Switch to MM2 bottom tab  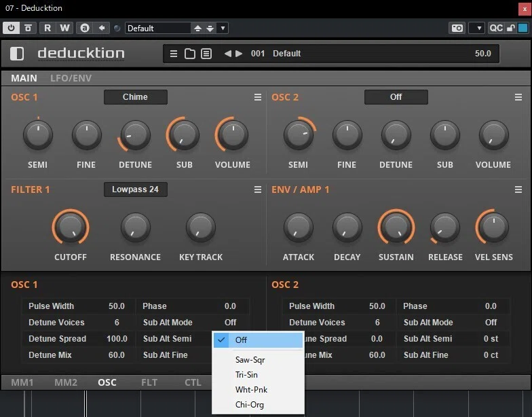[66, 382]
